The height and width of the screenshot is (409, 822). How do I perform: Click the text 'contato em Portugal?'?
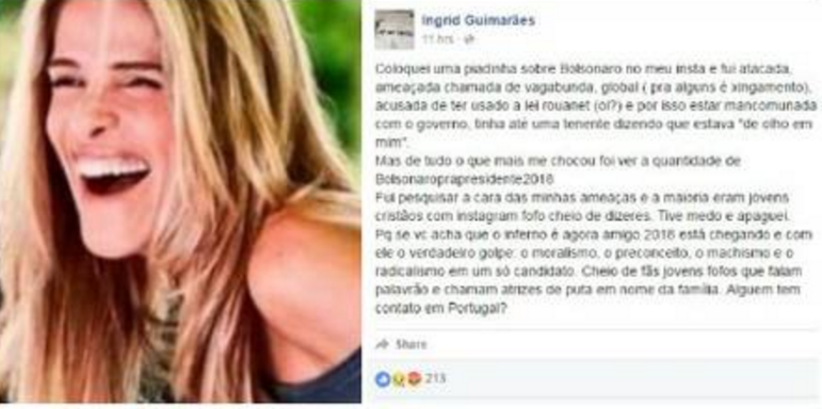[x=441, y=308]
